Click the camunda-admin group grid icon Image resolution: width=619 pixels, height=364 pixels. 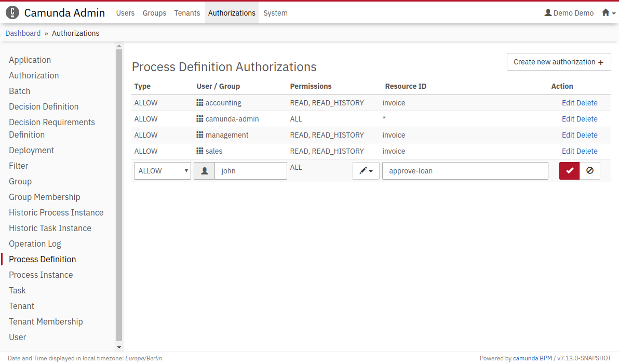click(200, 119)
